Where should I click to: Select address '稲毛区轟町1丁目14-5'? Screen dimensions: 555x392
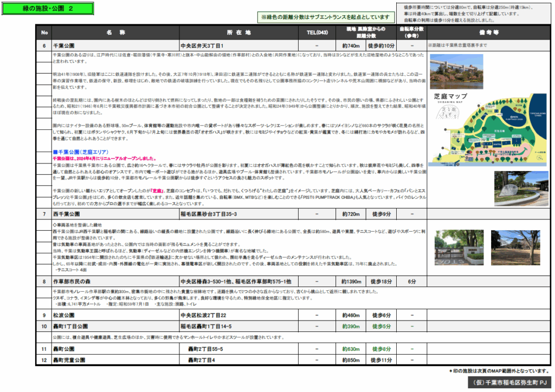point(206,326)
